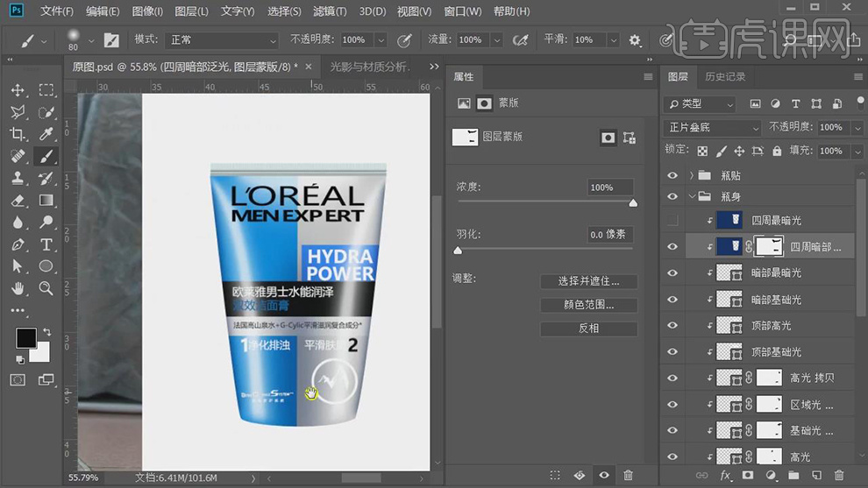Click the delete layer trash icon
868x488 pixels.
tap(839, 475)
